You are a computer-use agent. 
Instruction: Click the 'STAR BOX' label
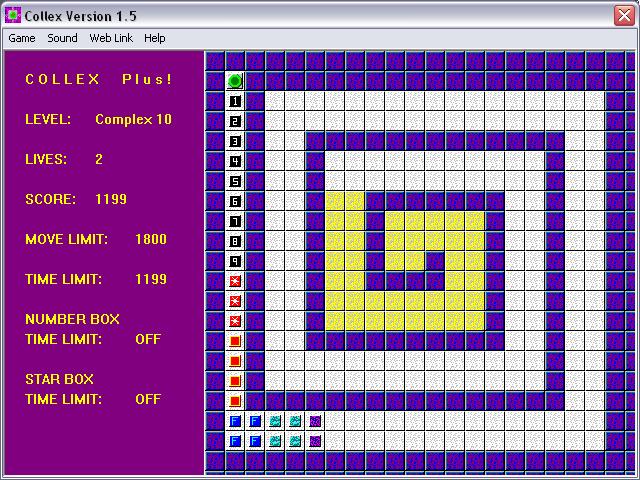(59, 379)
